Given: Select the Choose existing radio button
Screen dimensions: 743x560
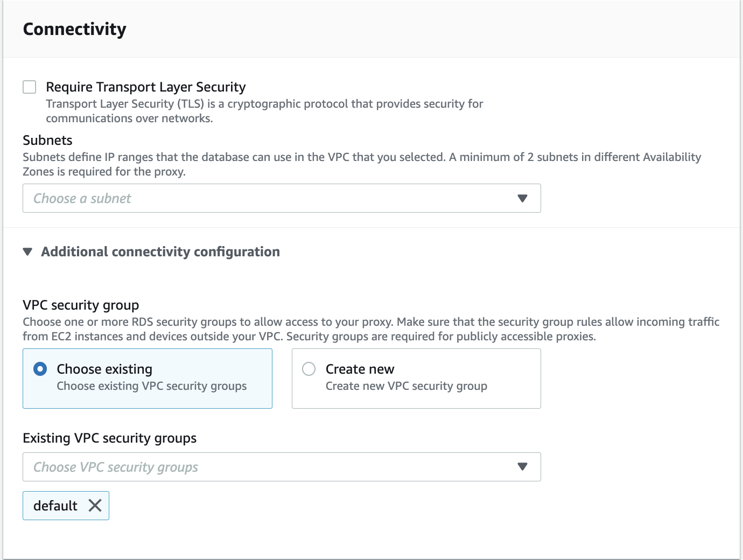Looking at the screenshot, I should (40, 369).
